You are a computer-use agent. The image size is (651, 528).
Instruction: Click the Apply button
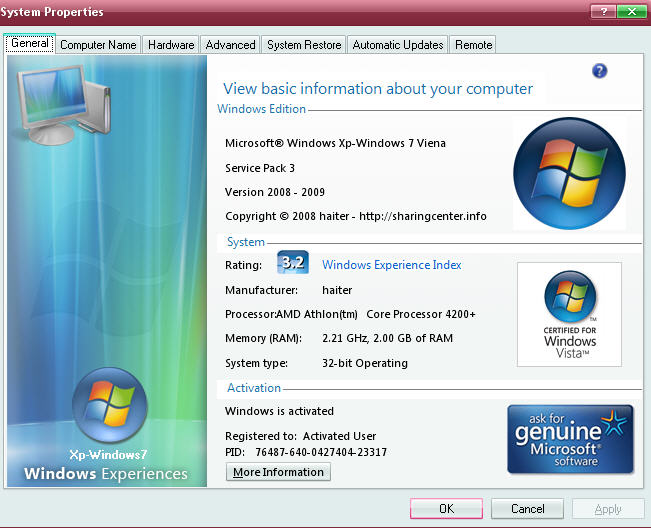608,509
